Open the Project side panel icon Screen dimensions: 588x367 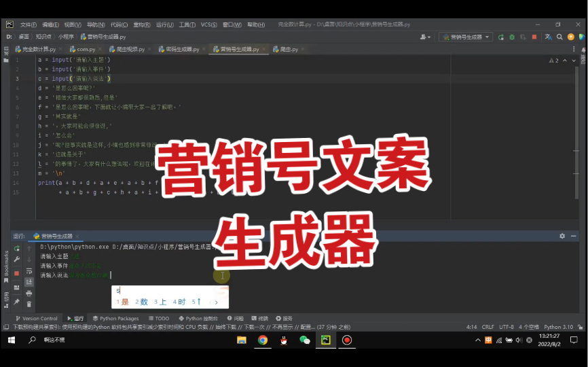(x=6, y=54)
